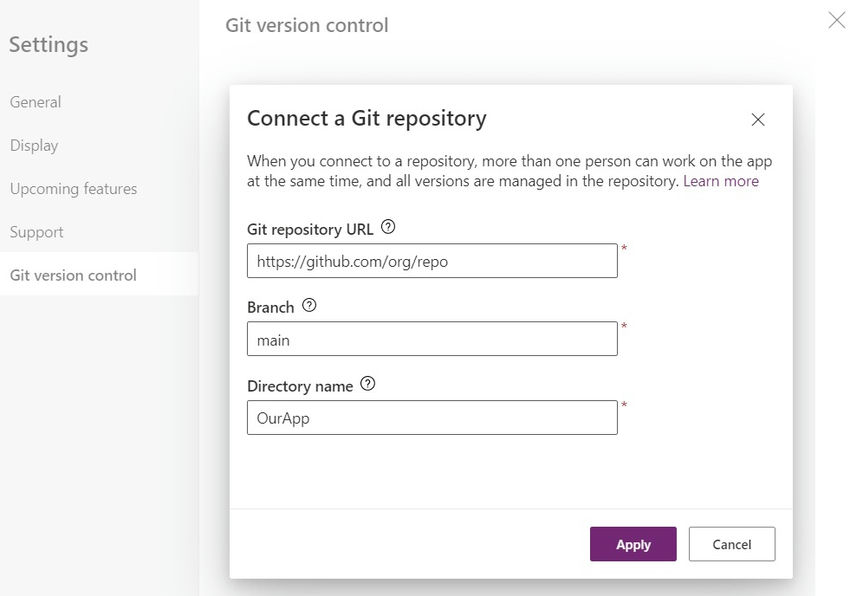The height and width of the screenshot is (596, 850).
Task: Click the Apply button
Action: (633, 544)
